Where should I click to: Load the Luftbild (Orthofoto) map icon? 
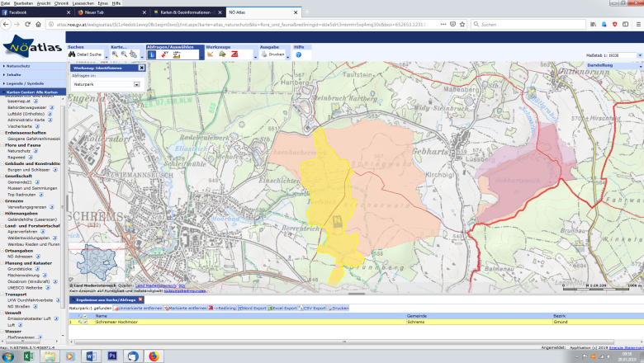[50, 114]
